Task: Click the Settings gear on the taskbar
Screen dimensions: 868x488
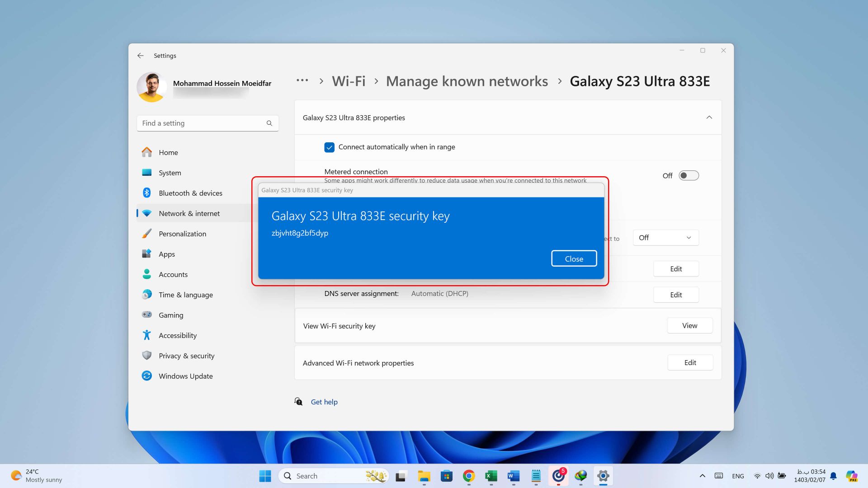Action: 603,476
